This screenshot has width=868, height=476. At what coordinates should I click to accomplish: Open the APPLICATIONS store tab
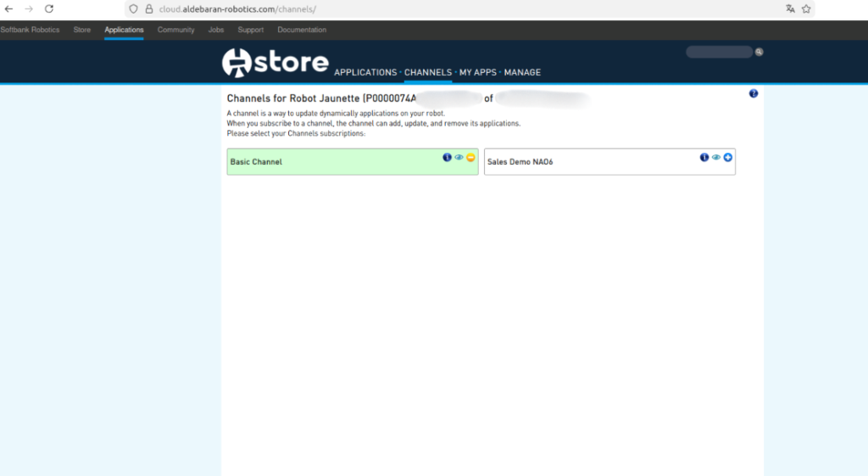365,72
